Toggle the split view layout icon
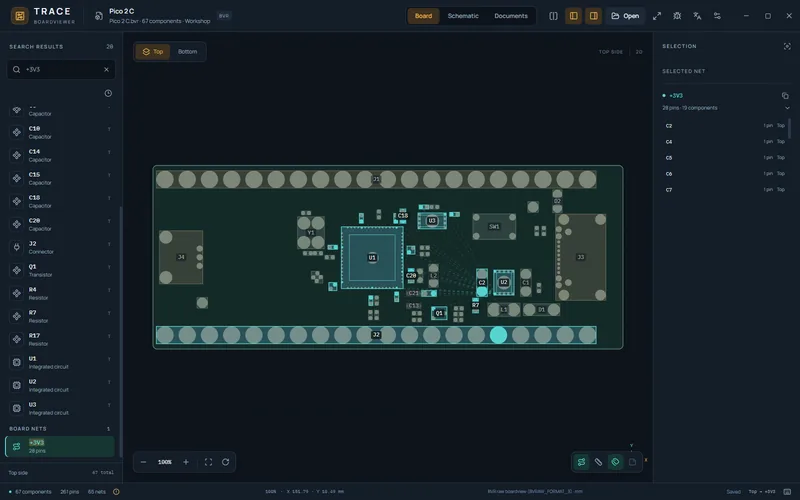Image resolution: width=800 pixels, height=500 pixels. tap(553, 16)
